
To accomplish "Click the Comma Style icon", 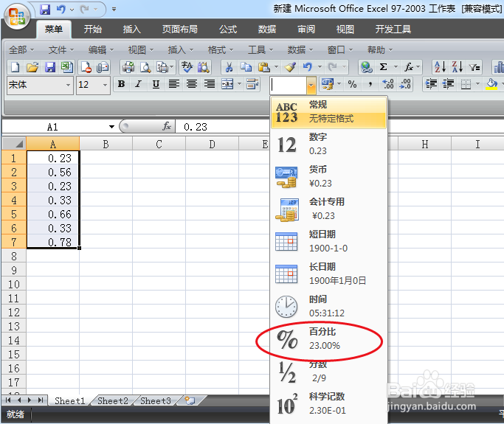I will tap(370, 85).
